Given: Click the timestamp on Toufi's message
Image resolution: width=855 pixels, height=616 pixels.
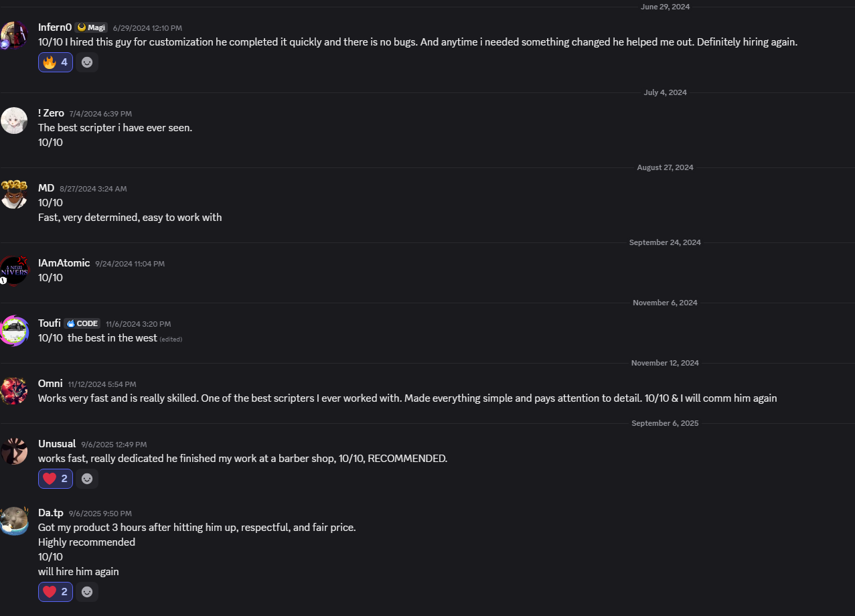Looking at the screenshot, I should pyautogui.click(x=138, y=324).
